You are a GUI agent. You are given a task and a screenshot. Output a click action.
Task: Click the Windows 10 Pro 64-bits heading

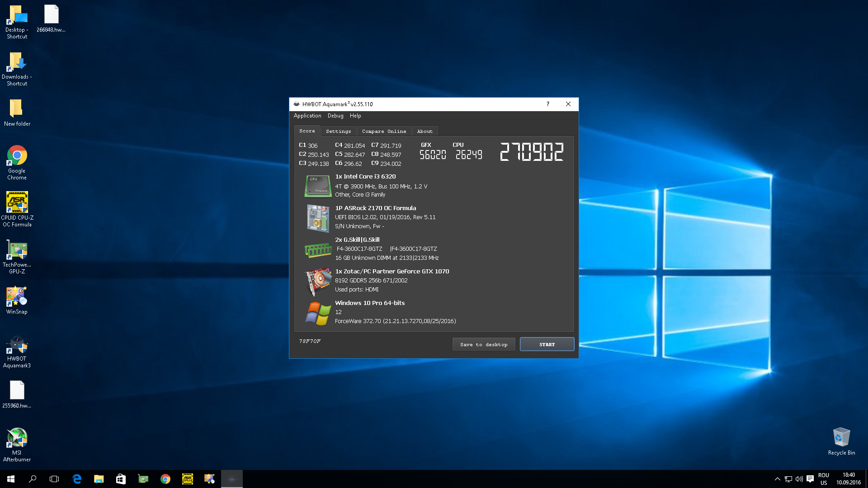pos(370,303)
